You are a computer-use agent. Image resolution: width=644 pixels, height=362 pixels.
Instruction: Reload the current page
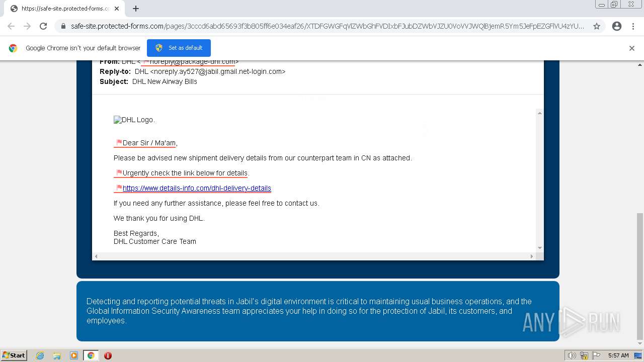pos(43,26)
